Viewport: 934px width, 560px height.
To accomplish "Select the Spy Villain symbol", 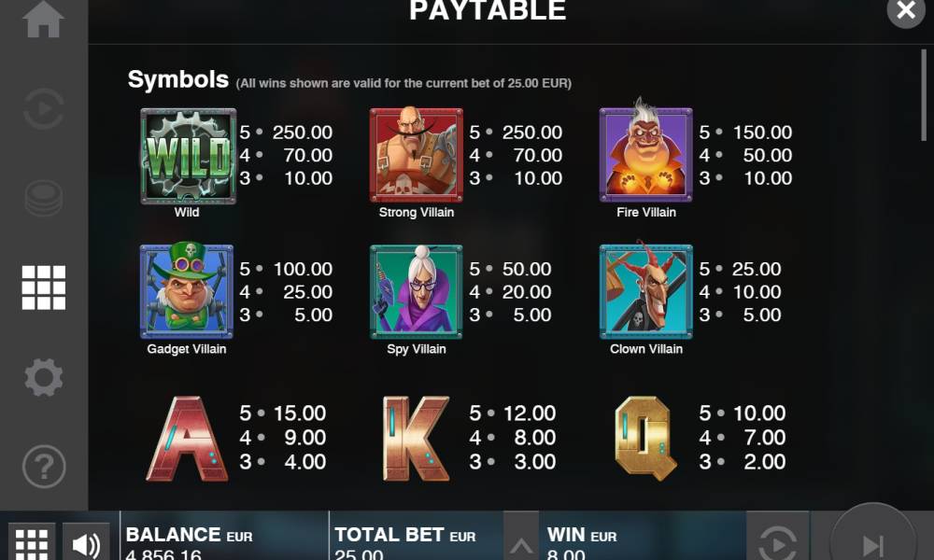I will click(x=417, y=291).
